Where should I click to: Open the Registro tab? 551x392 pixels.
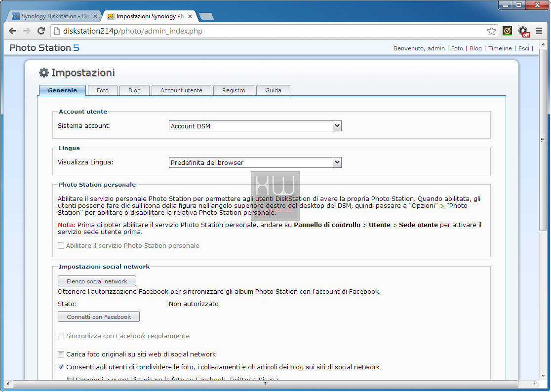234,90
